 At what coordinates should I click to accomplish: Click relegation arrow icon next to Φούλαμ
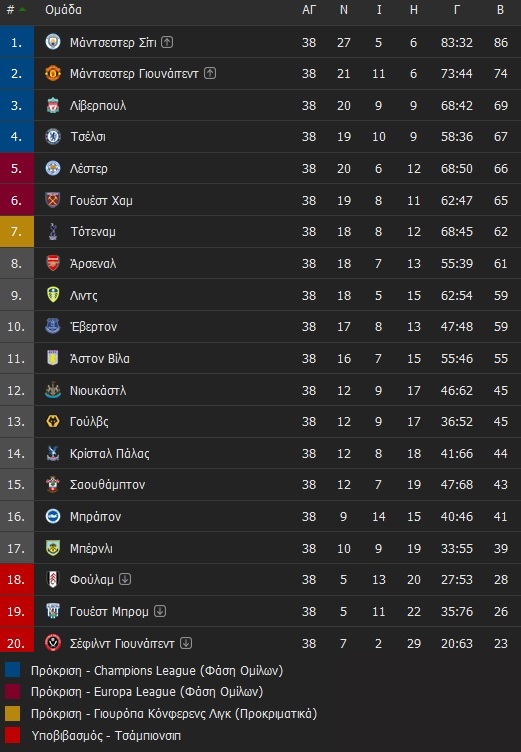[125, 579]
